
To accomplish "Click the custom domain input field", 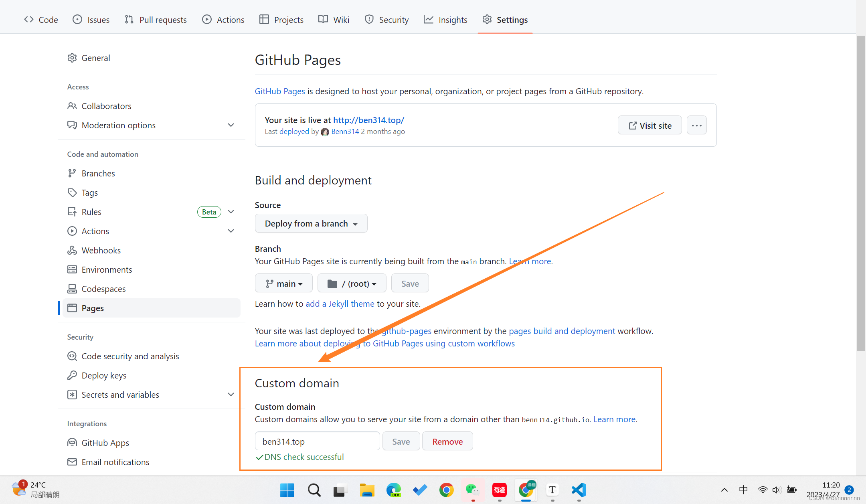I will [x=318, y=441].
